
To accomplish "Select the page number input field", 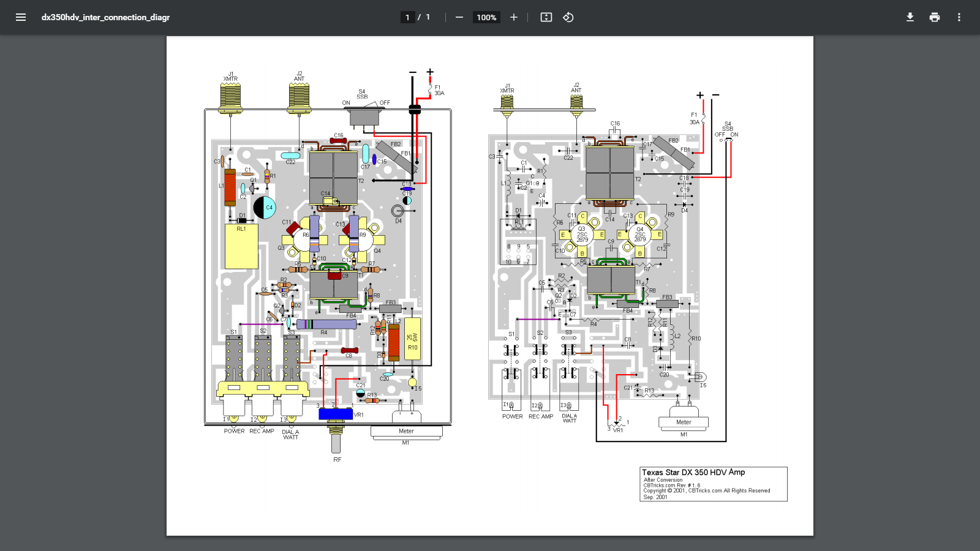I will 407,17.
